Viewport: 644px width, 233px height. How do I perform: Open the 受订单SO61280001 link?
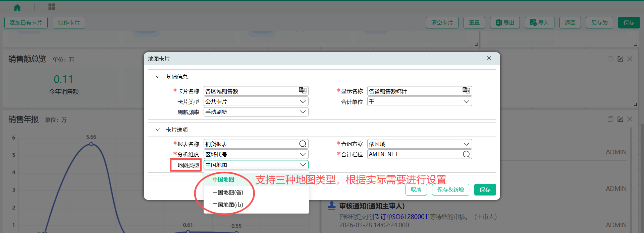point(402,217)
